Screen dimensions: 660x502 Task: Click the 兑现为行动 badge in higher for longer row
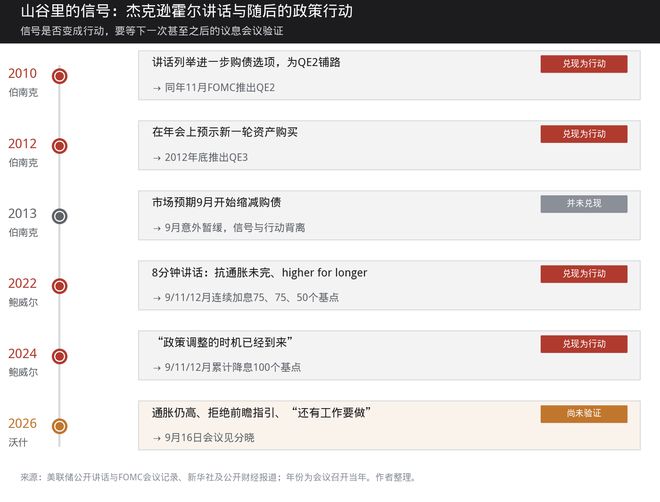point(584,274)
